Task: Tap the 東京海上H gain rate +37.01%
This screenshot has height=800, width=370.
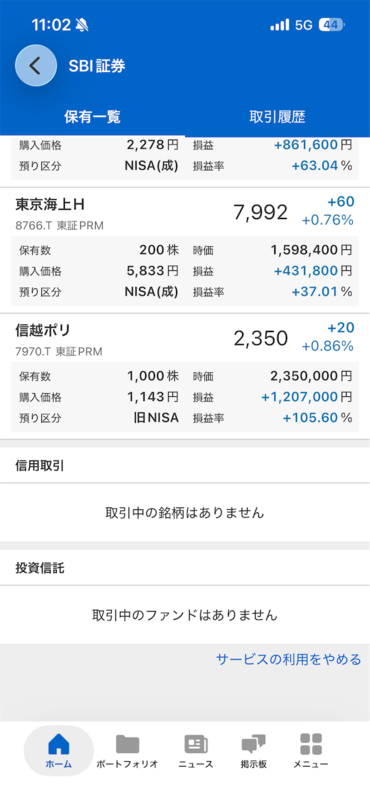Action: 322,292
